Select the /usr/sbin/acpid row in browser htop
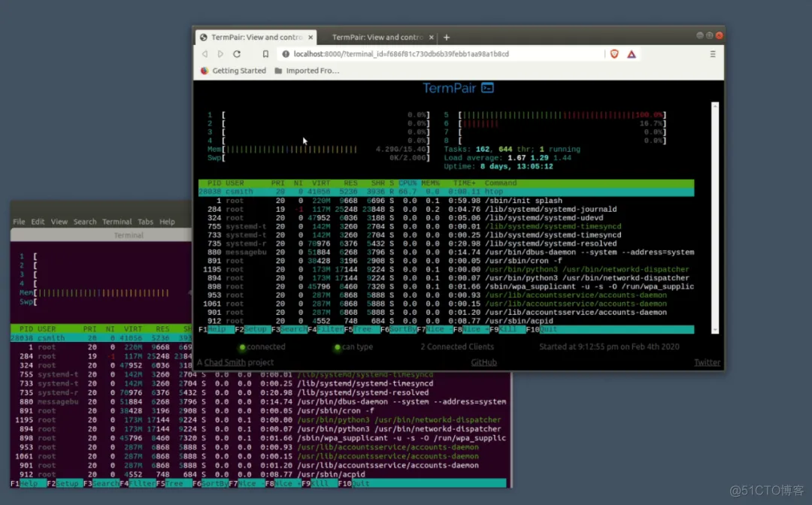The image size is (812, 505). (447, 321)
